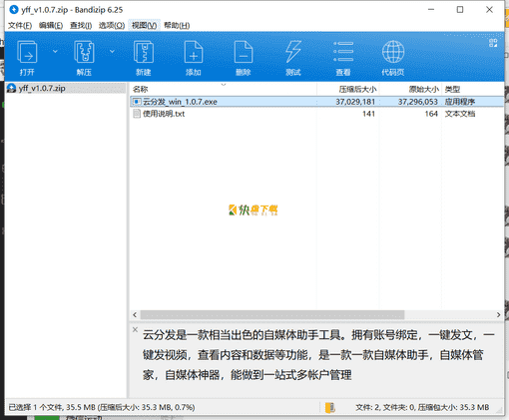
Task: Click the 应用程序 type cell
Action: [x=460, y=102]
